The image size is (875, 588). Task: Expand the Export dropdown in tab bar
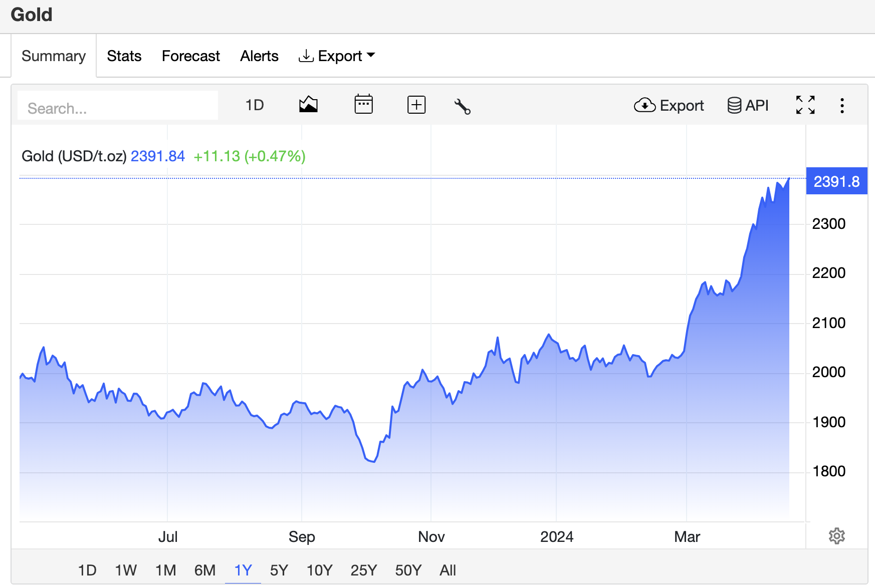(x=336, y=56)
